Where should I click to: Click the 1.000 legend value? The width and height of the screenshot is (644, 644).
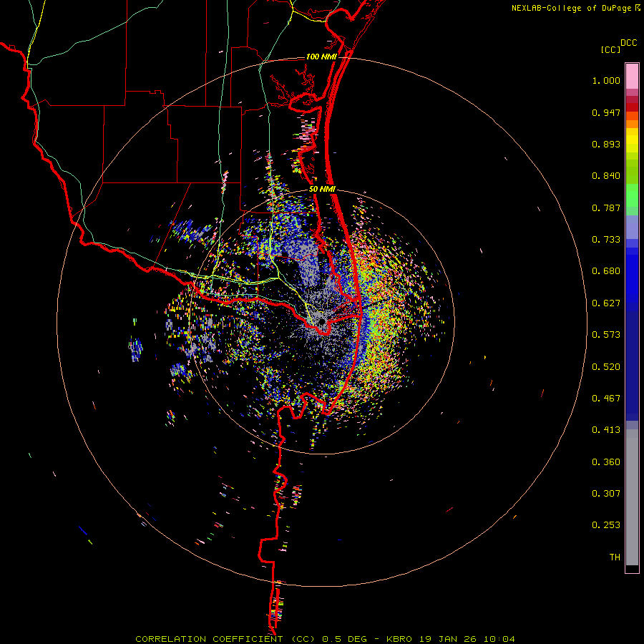(x=606, y=80)
